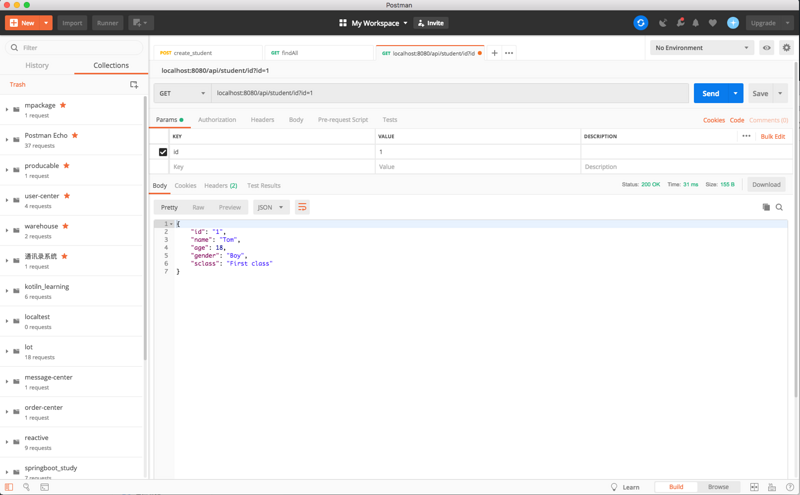Open the GET method dropdown
Image resolution: width=800 pixels, height=495 pixels.
(183, 93)
